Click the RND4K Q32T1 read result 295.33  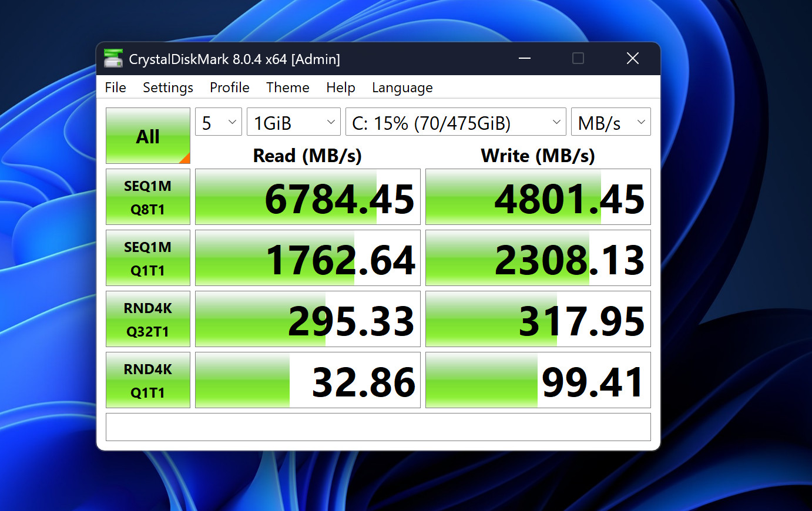point(308,319)
